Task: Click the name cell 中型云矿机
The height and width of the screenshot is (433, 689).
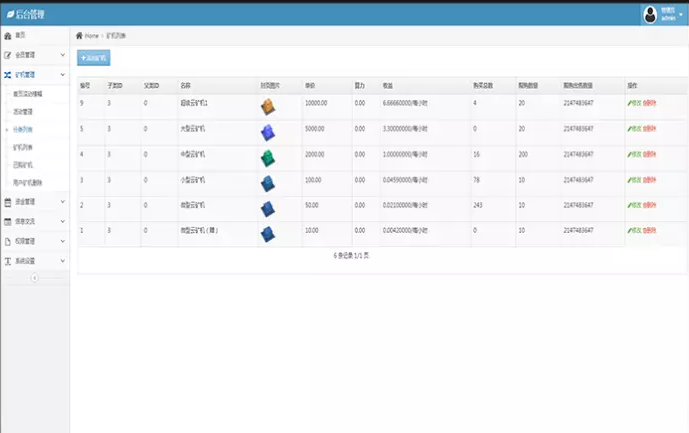Action: pyautogui.click(x=192, y=154)
